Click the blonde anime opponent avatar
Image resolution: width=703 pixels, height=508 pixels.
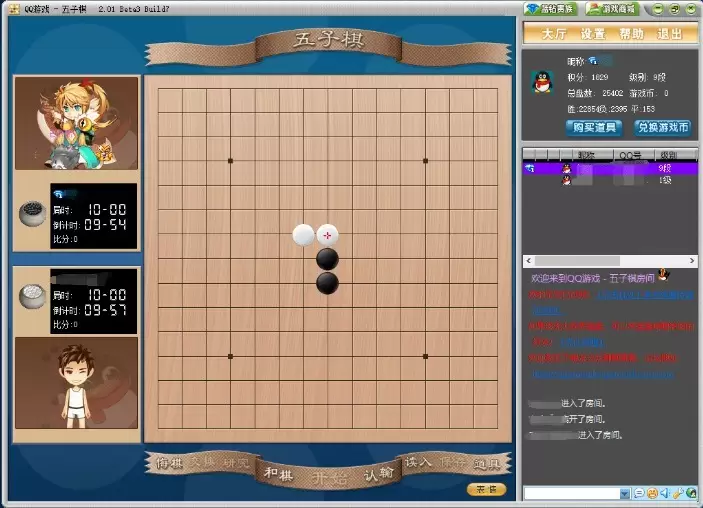pyautogui.click(x=77, y=123)
